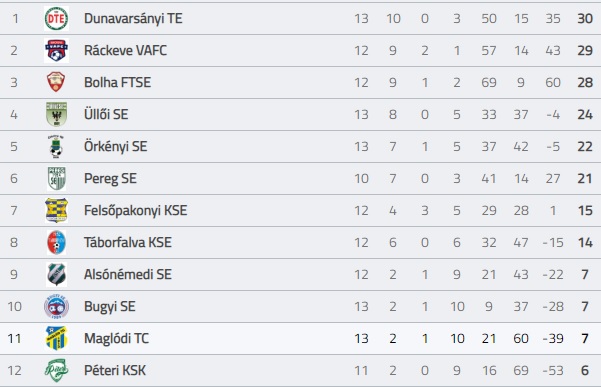The height and width of the screenshot is (387, 601).
Task: Open the Alsónémedi SE shield icon
Action: (x=57, y=274)
